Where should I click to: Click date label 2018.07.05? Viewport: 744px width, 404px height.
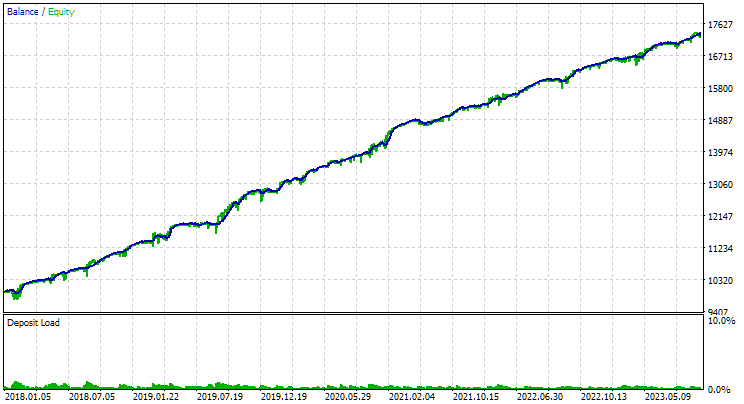tap(92, 396)
